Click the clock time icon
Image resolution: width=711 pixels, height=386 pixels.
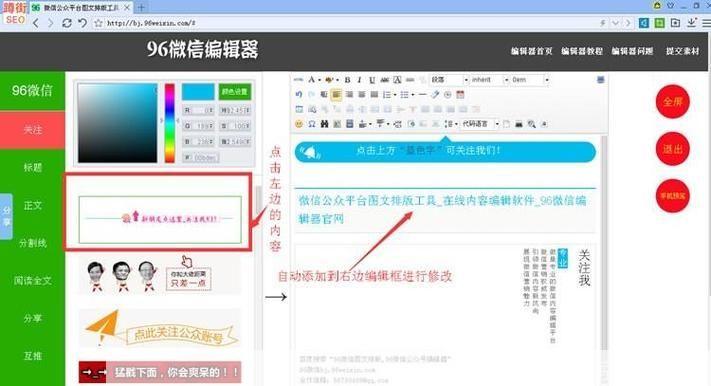click(x=448, y=94)
